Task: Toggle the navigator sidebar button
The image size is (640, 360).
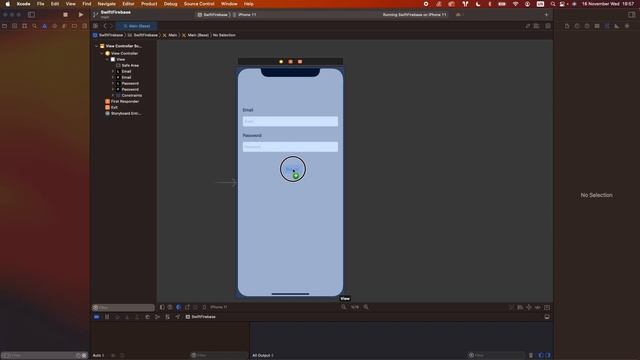Action: (x=31, y=15)
